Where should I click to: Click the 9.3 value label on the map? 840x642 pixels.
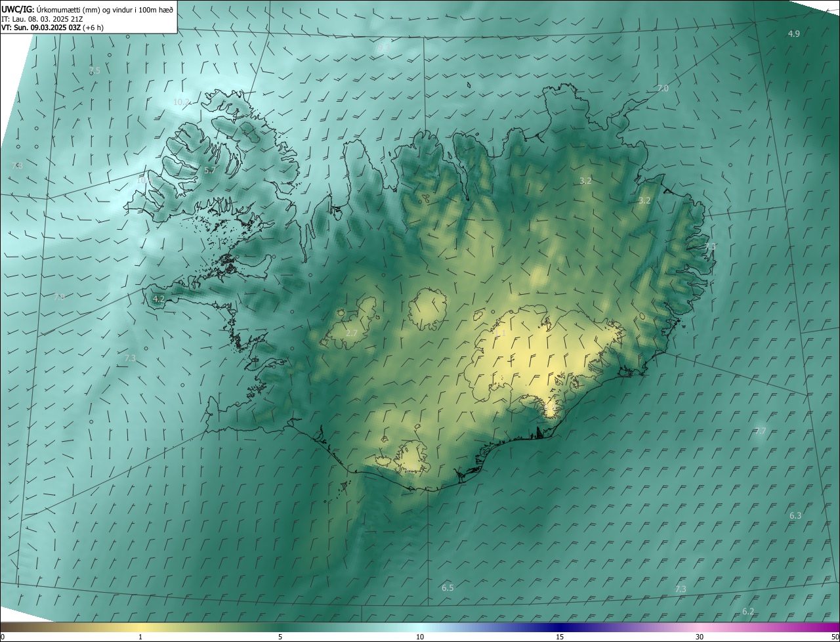pos(384,48)
